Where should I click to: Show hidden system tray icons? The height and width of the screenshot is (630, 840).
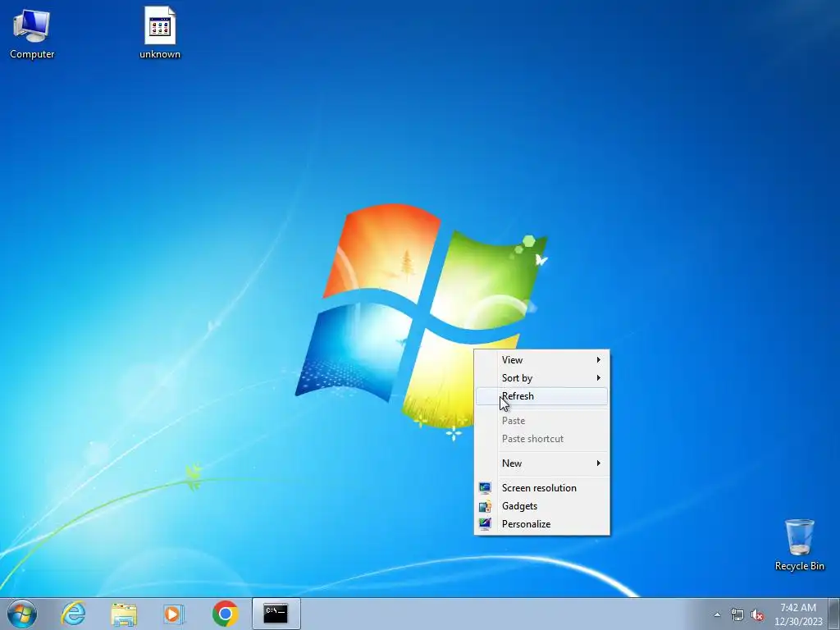click(x=717, y=614)
